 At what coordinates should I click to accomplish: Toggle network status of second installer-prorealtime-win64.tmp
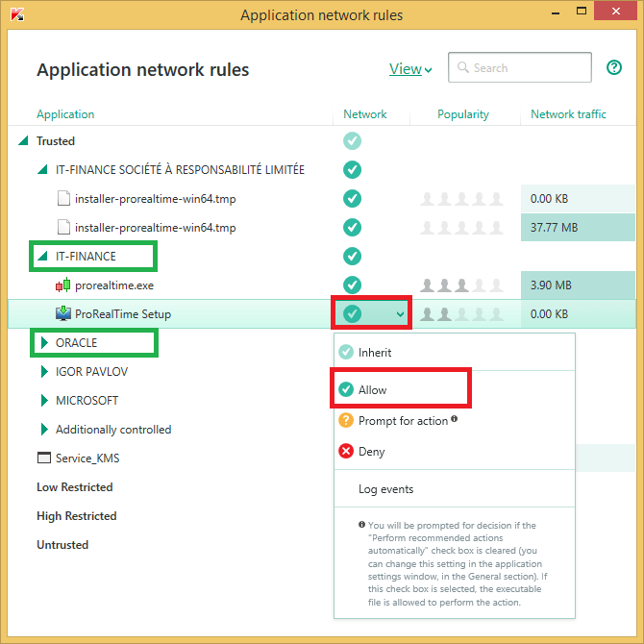tap(352, 227)
